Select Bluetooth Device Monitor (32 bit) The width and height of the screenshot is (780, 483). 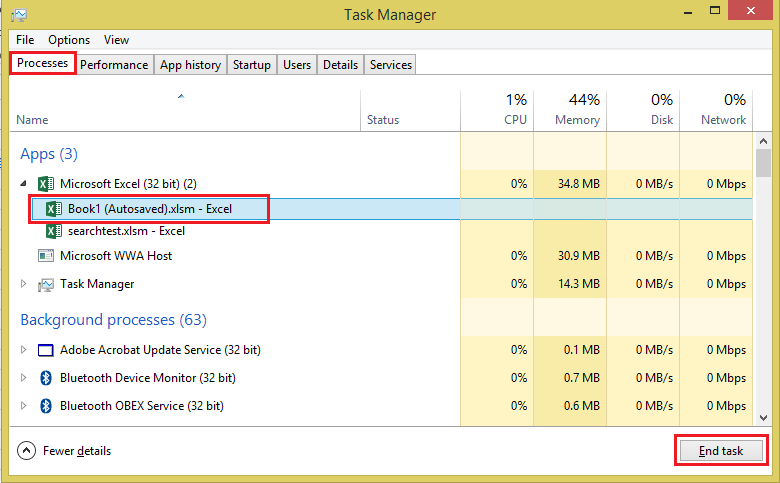pos(148,378)
